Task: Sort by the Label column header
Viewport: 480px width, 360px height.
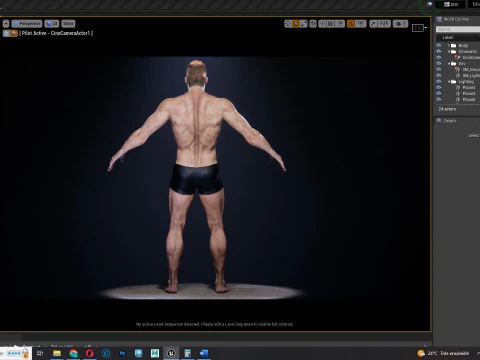Action: (448, 37)
